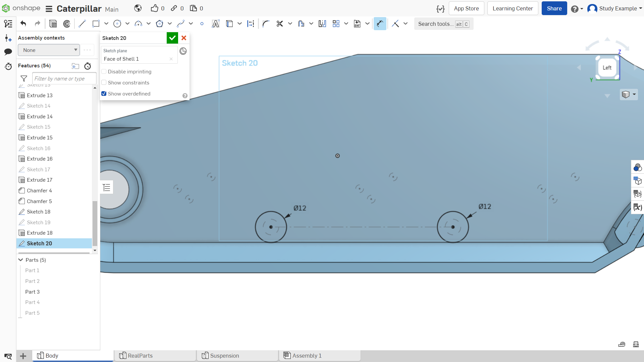The height and width of the screenshot is (362, 644).
Task: Switch to the Suspension tab
Action: [x=237, y=356]
